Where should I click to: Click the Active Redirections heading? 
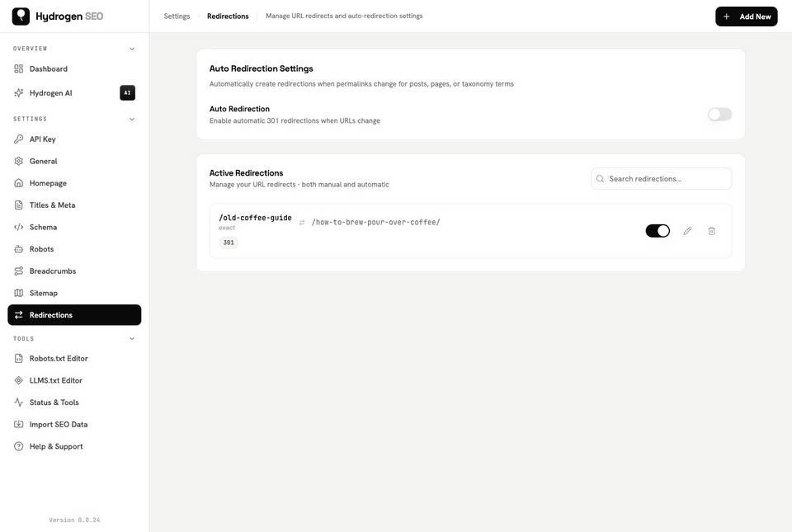pos(247,173)
